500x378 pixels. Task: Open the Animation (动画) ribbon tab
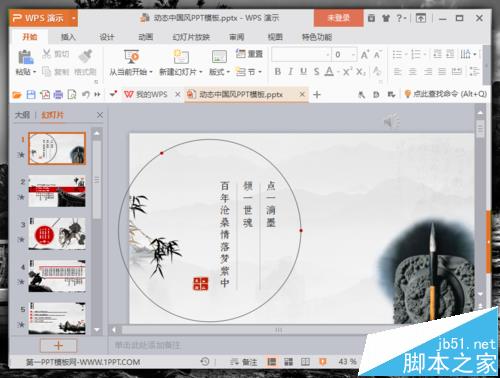pos(146,37)
